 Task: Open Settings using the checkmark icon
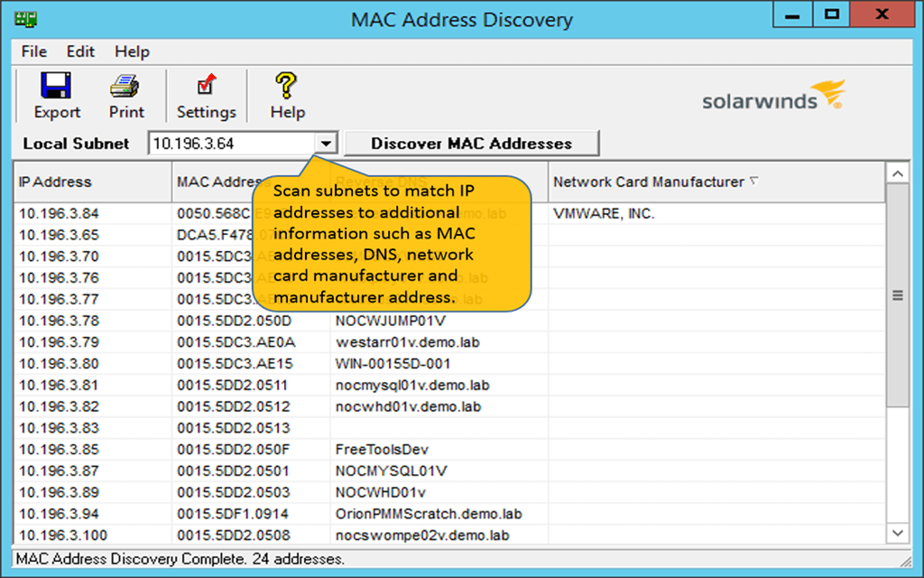(206, 86)
